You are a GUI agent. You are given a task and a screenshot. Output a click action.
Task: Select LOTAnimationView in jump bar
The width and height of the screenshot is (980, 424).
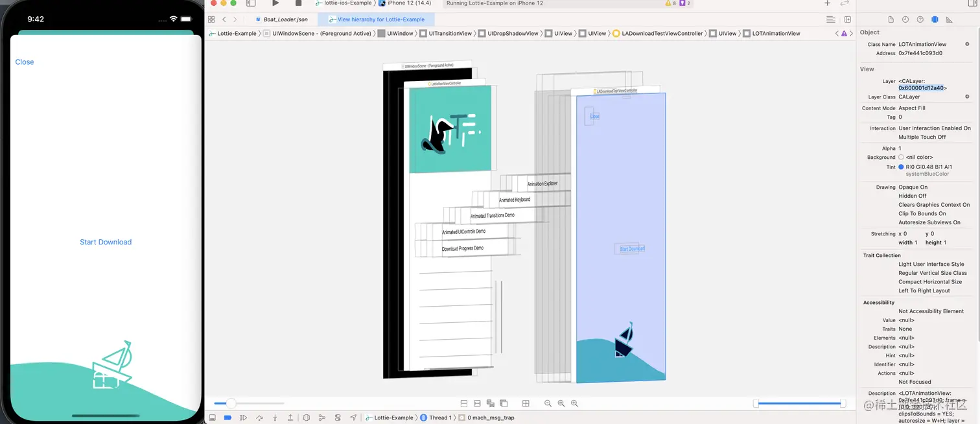coord(771,33)
